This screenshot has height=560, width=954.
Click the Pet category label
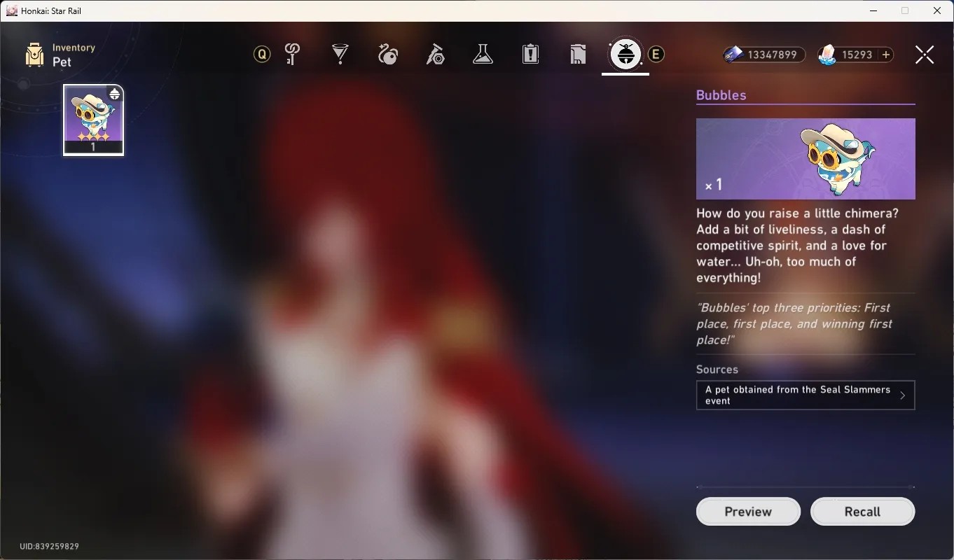[x=62, y=62]
